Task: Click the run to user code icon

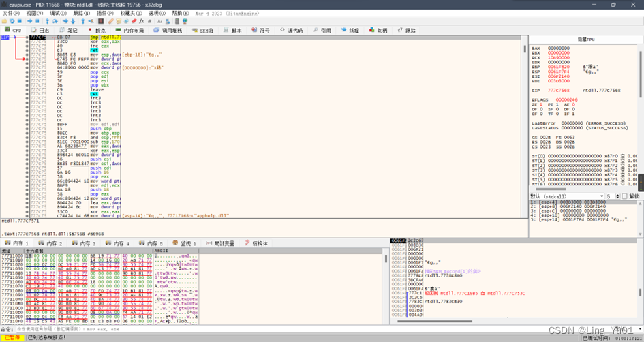Action: coord(91,21)
